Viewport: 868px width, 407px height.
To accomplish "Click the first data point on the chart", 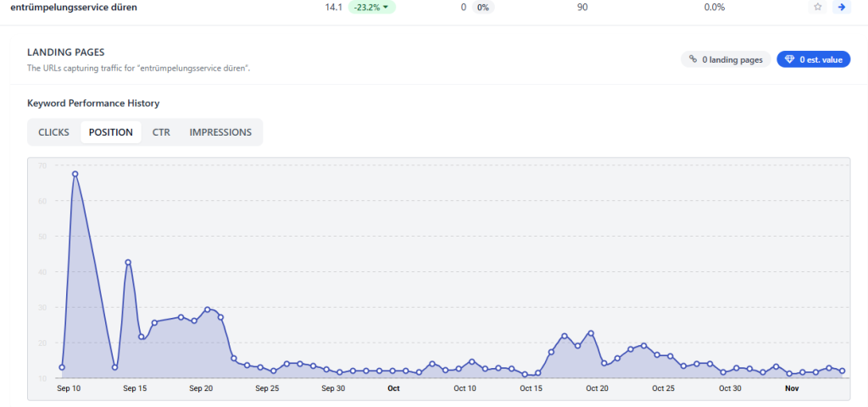I will coord(62,367).
